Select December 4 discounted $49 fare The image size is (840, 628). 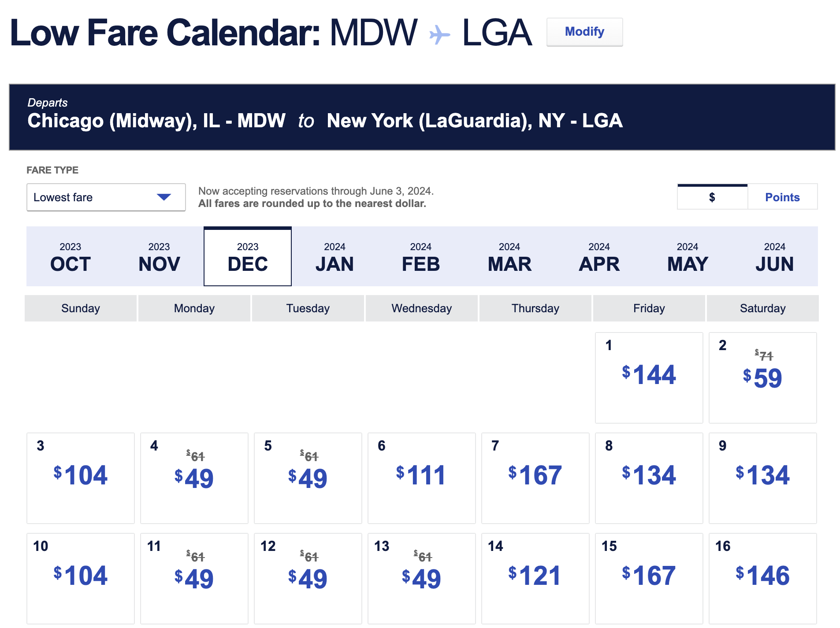[x=194, y=478]
